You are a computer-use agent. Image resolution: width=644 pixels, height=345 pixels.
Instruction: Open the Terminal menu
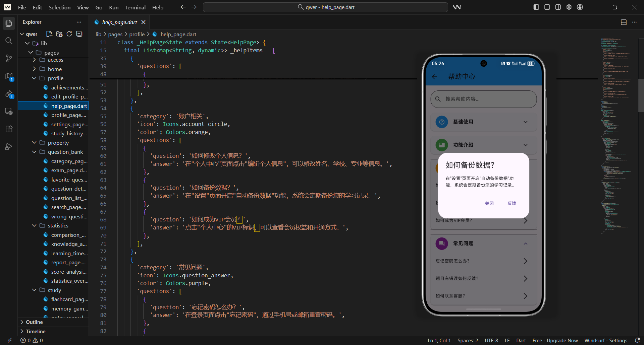point(135,7)
